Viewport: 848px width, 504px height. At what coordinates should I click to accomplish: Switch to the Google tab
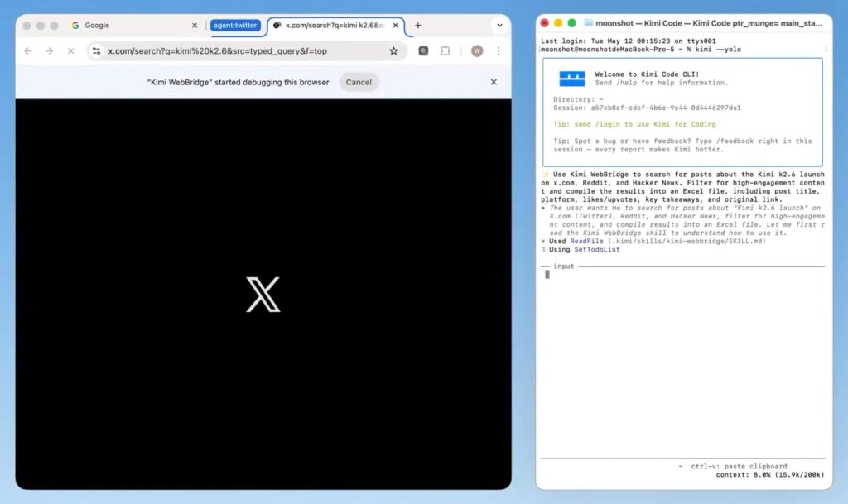tap(130, 26)
